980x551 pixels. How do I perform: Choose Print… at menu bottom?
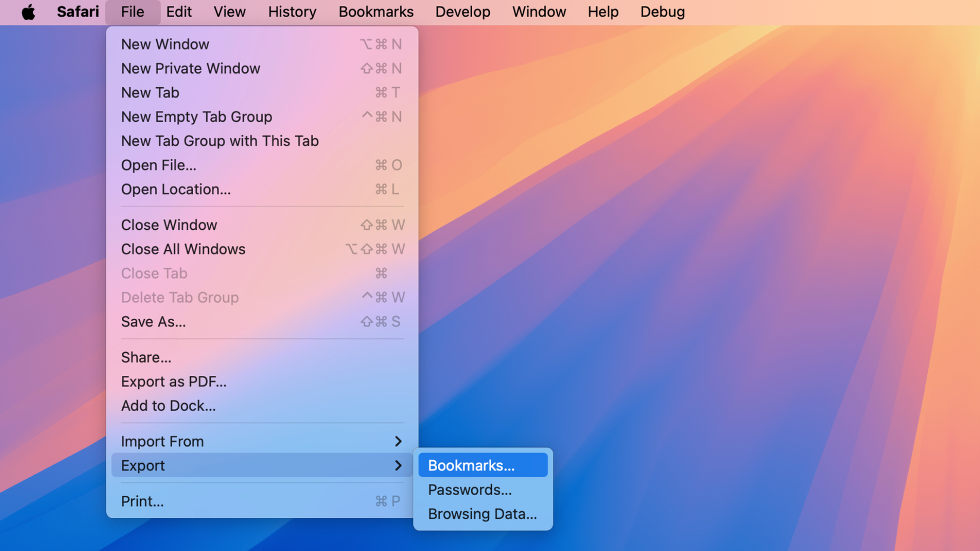click(262, 502)
